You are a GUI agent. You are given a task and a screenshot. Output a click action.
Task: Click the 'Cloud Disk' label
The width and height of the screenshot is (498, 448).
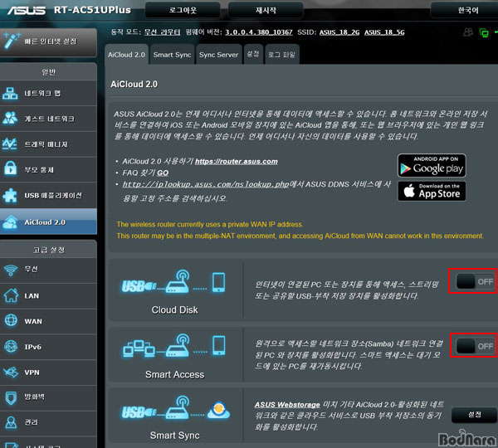pyautogui.click(x=174, y=310)
